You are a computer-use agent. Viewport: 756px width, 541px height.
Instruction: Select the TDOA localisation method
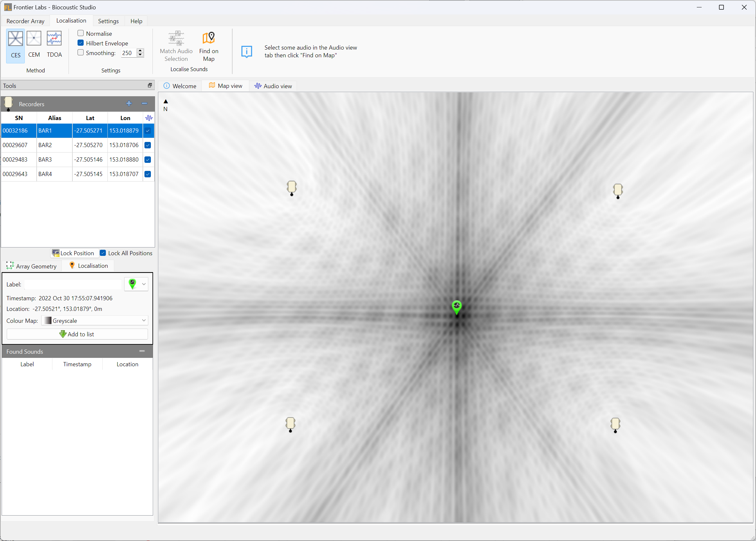[x=54, y=45]
